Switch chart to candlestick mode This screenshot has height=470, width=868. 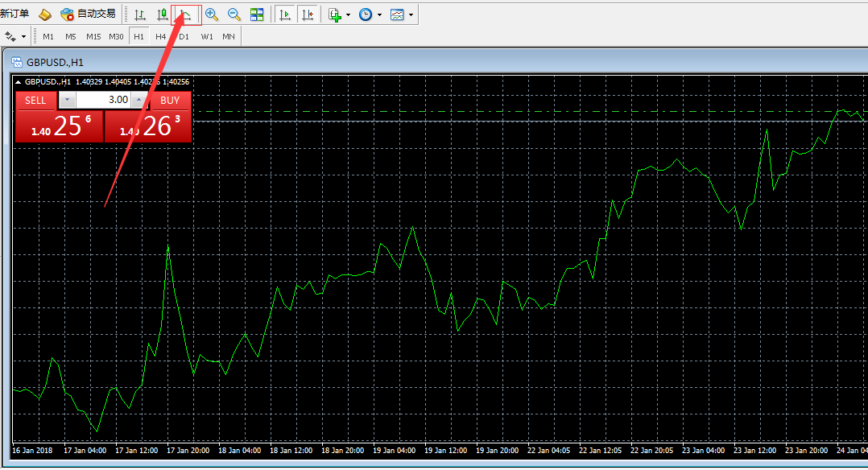(x=162, y=14)
